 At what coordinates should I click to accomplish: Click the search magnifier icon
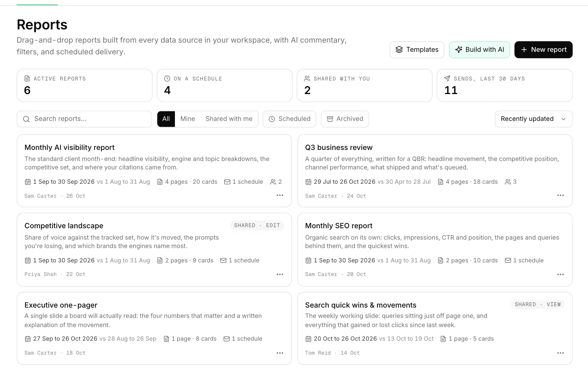(26, 119)
